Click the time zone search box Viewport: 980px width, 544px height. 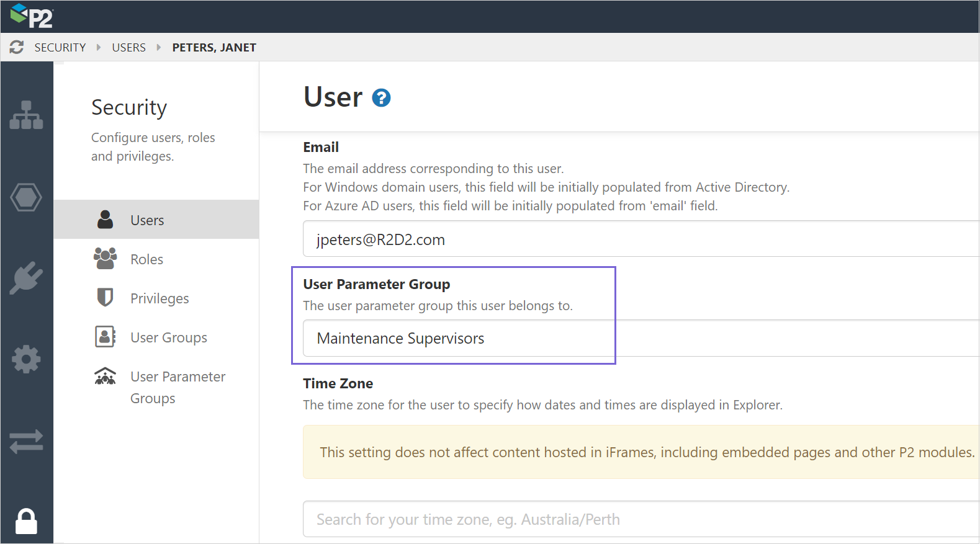[639, 519]
